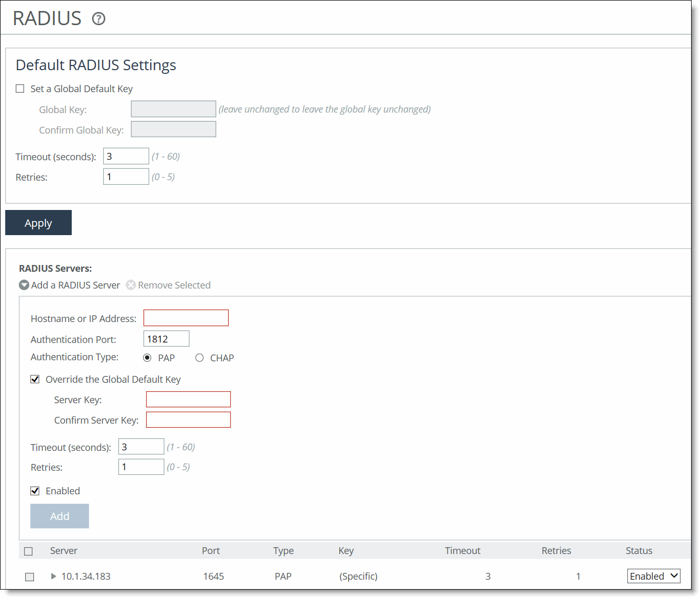The image size is (700, 598).
Task: Uncheck Override the Global Default Key
Action: (x=35, y=379)
